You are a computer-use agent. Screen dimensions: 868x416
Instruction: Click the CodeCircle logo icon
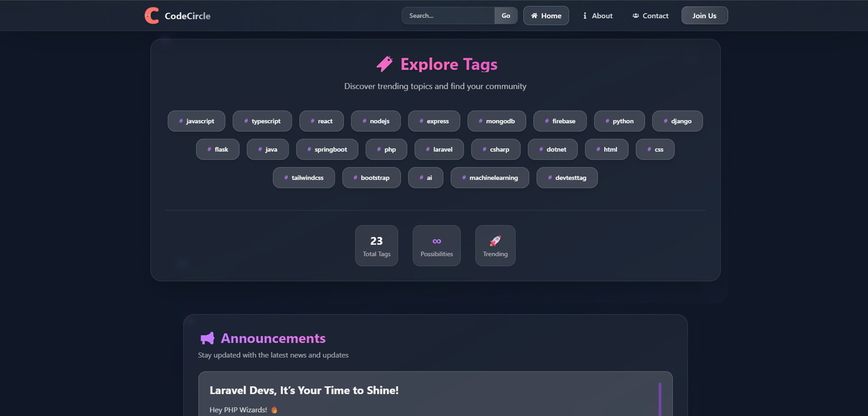coord(152,16)
